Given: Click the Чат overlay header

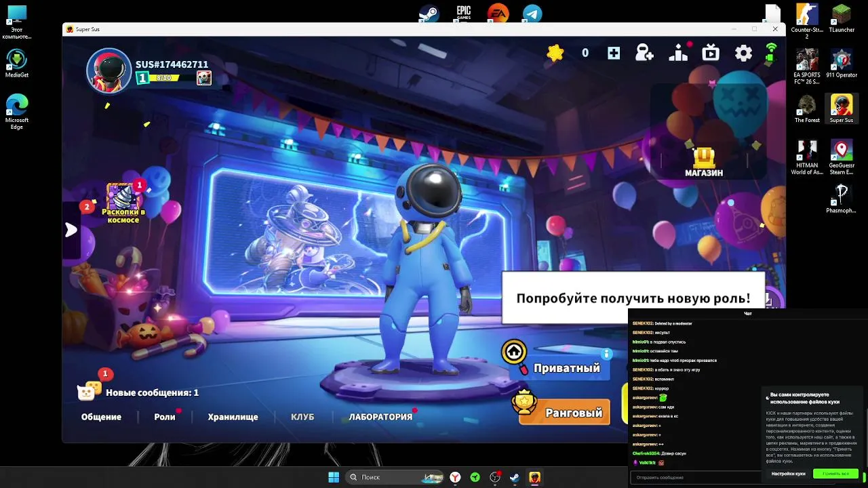Looking at the screenshot, I should pyautogui.click(x=748, y=313).
